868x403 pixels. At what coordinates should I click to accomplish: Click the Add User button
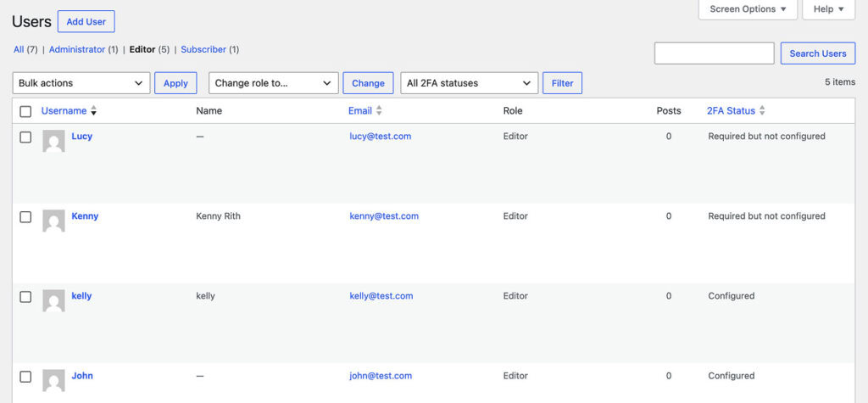click(x=86, y=21)
